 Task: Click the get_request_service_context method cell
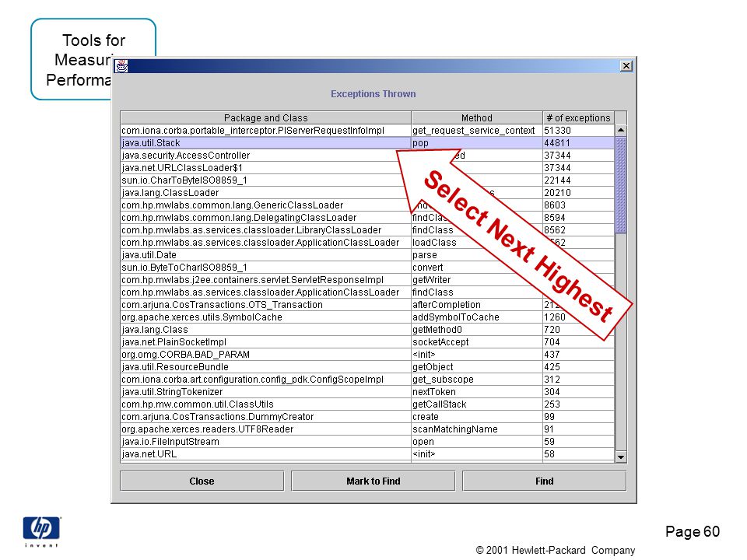(477, 131)
